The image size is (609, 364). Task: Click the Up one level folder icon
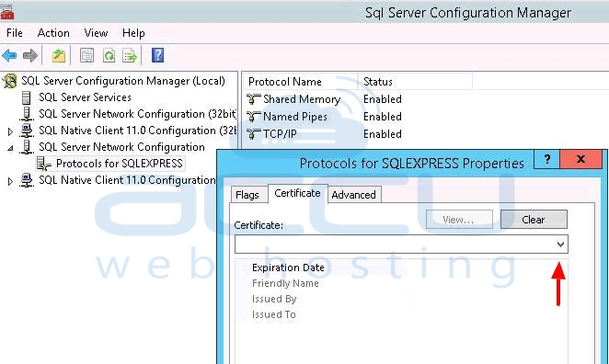59,56
